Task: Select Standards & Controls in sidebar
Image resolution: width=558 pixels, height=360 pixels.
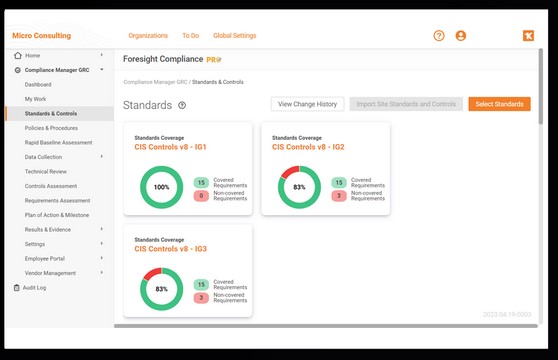Action: (59, 113)
